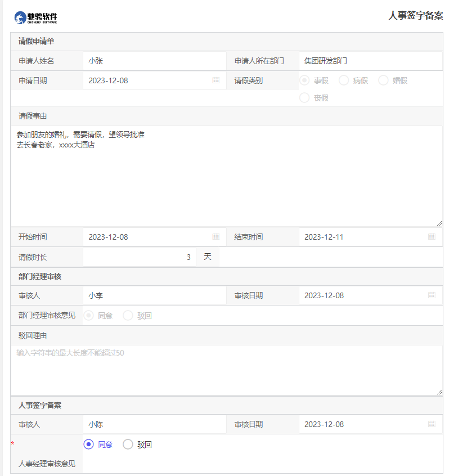This screenshot has width=449, height=476.
Task: Open calendar icon for 申请日期
Action: pos(215,80)
